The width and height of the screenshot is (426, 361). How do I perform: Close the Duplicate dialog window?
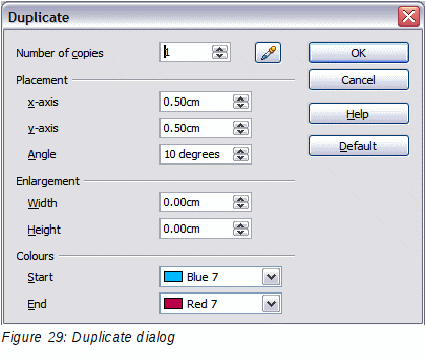[409, 16]
